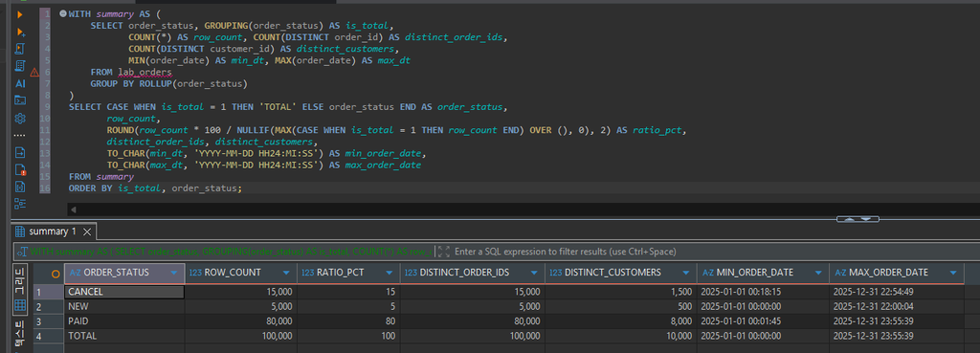
Task: Open DISTINCT_ORDER_IDS column filter dropdown
Action: point(535,273)
